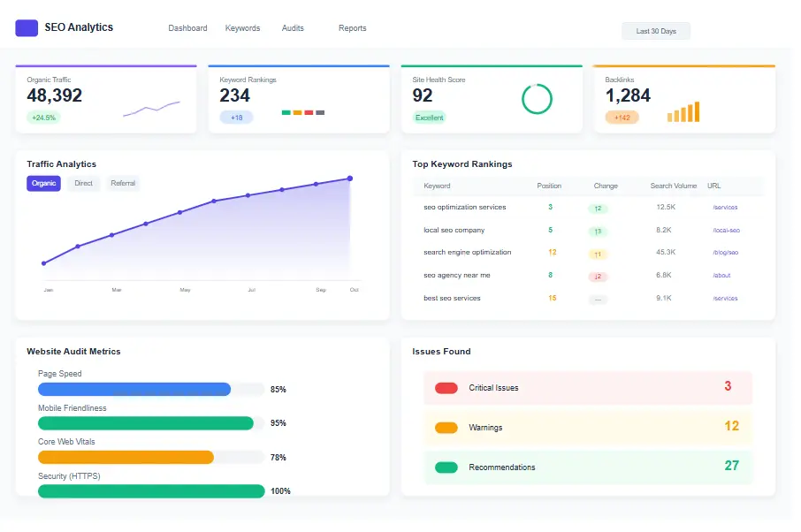Click the Excellent badge on Site Health Score

pyautogui.click(x=428, y=118)
